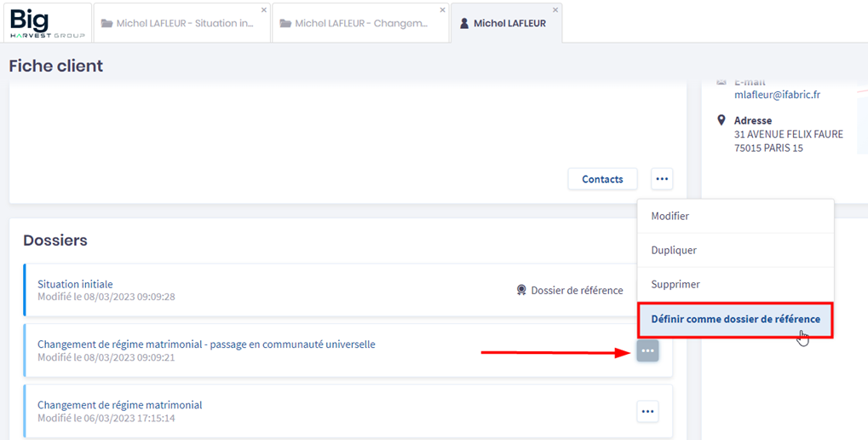Click folder icon on Situation initiale tab
Screen dimensions: 868x440
click(106, 24)
